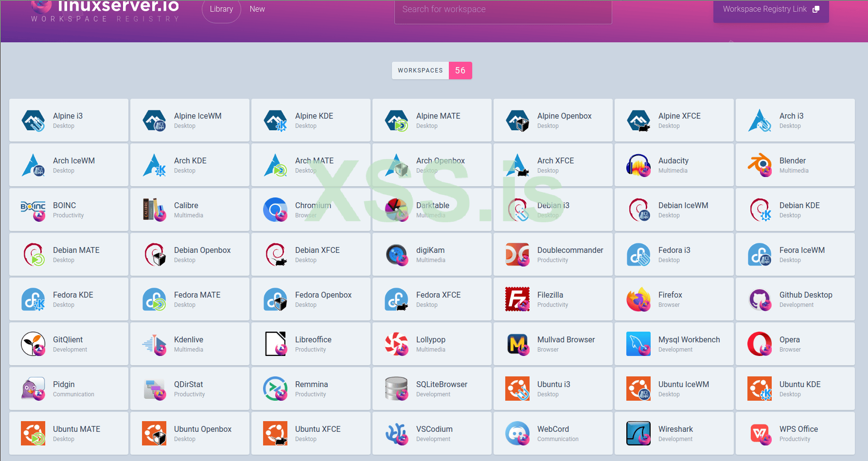Click the Remmina icon

tap(276, 389)
